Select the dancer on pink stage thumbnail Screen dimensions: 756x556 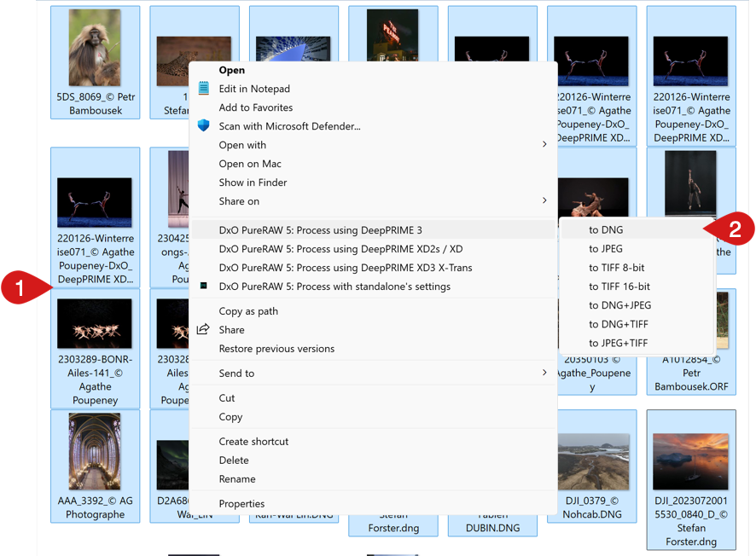point(178,188)
